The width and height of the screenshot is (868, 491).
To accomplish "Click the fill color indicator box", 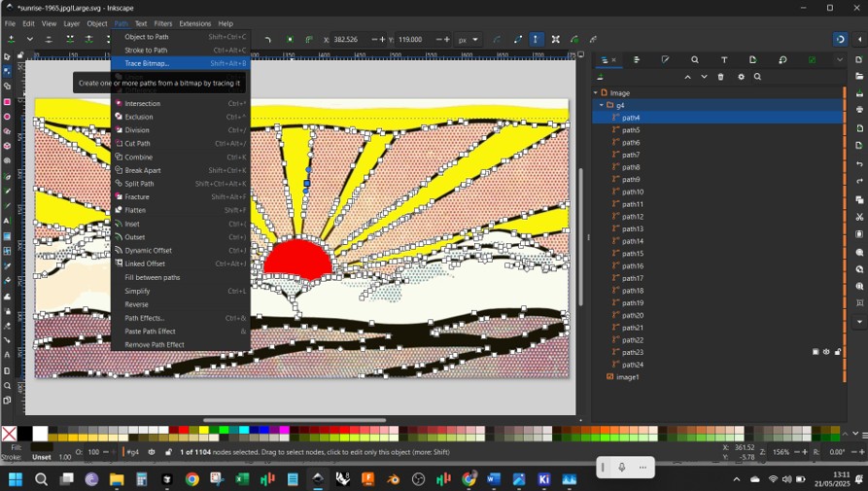I will click(42, 447).
